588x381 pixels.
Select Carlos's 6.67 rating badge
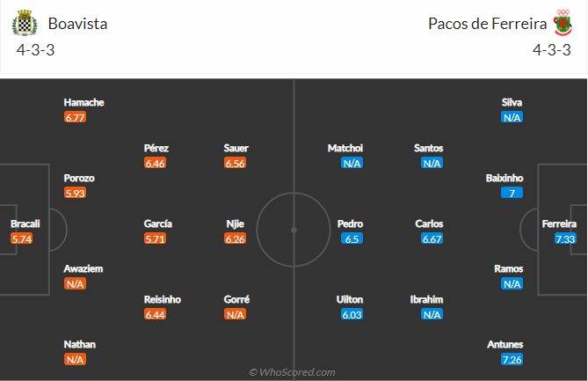click(431, 238)
